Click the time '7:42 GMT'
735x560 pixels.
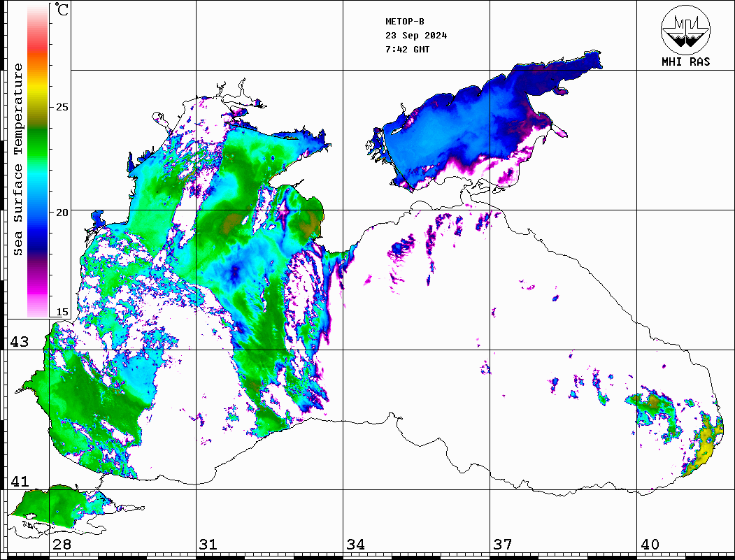pos(407,49)
